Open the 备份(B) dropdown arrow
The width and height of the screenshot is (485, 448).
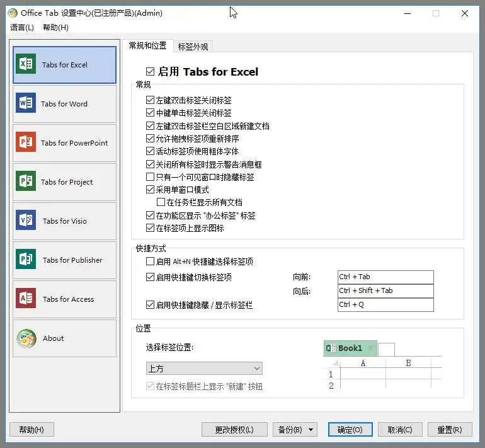312,430
